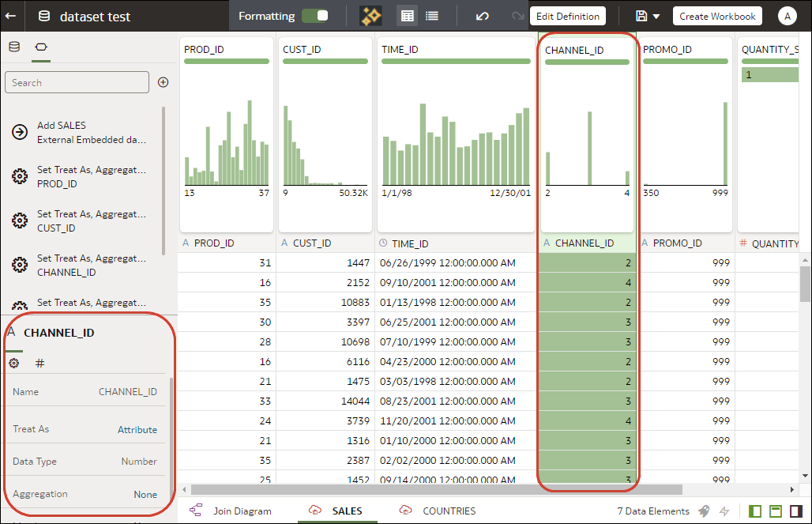Change the Treat As setting from Attribute
The height and width of the screenshot is (524, 812).
pyautogui.click(x=137, y=428)
